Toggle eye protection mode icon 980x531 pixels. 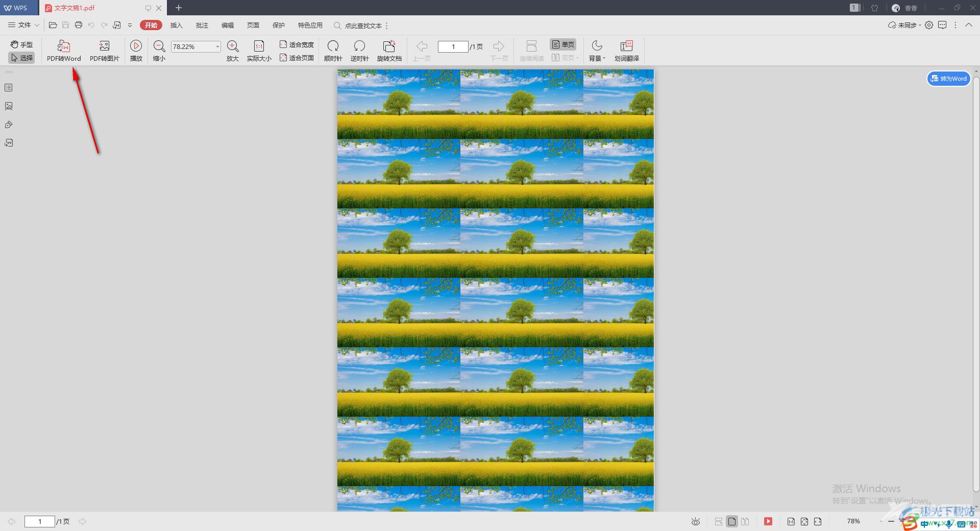point(696,521)
